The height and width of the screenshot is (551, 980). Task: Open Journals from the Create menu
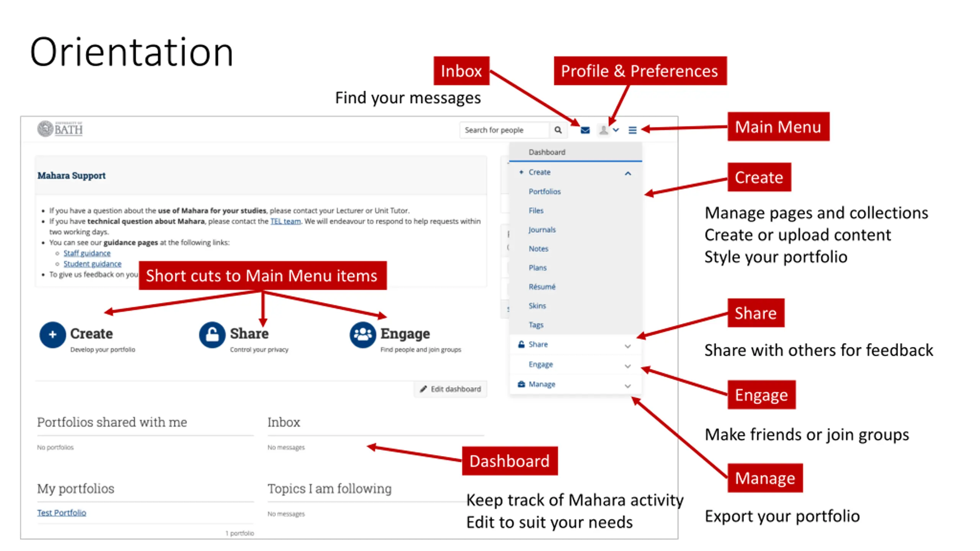click(542, 230)
